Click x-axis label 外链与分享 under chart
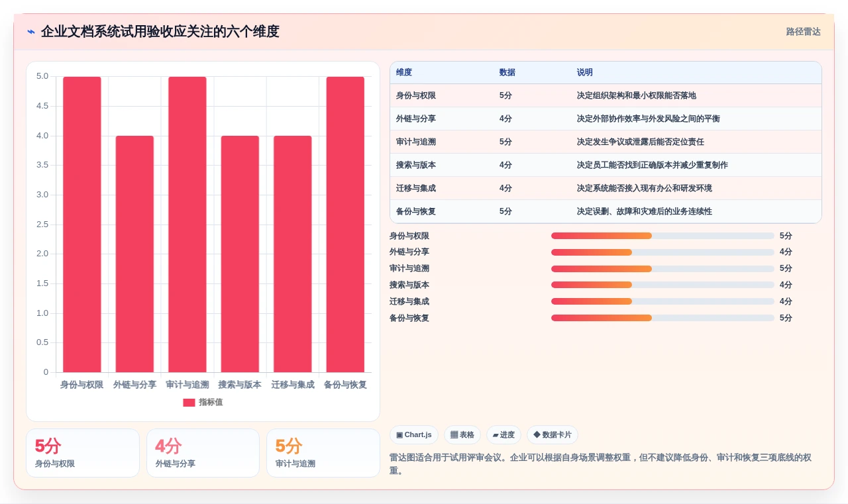The image size is (848, 504). tap(134, 385)
